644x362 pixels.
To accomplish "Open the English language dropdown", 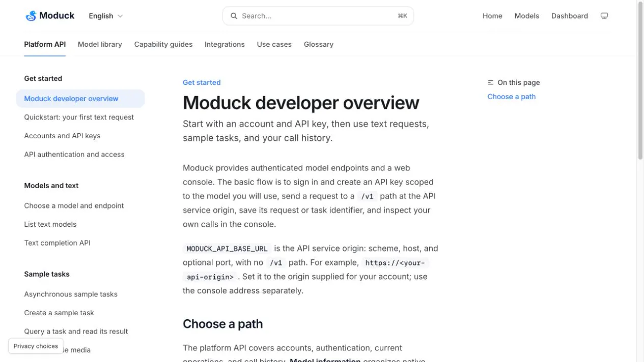I will tap(106, 16).
